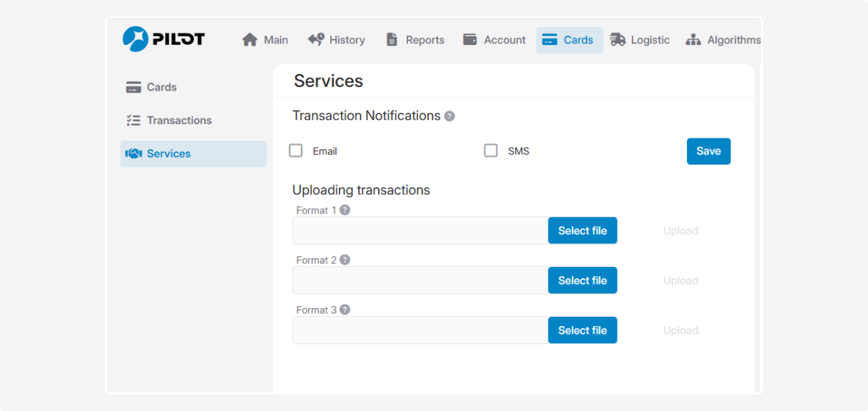The width and height of the screenshot is (868, 411).
Task: Click help icon beside Transaction Notifications
Action: click(449, 116)
